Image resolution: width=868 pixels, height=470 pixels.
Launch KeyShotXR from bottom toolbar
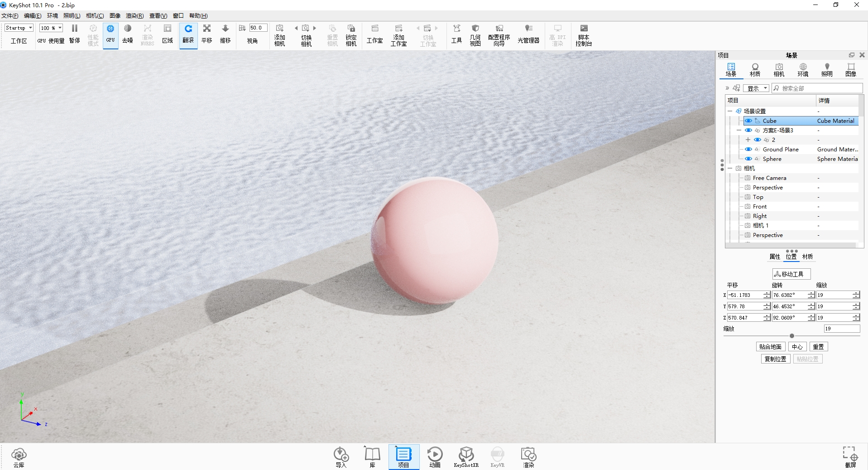pyautogui.click(x=466, y=456)
